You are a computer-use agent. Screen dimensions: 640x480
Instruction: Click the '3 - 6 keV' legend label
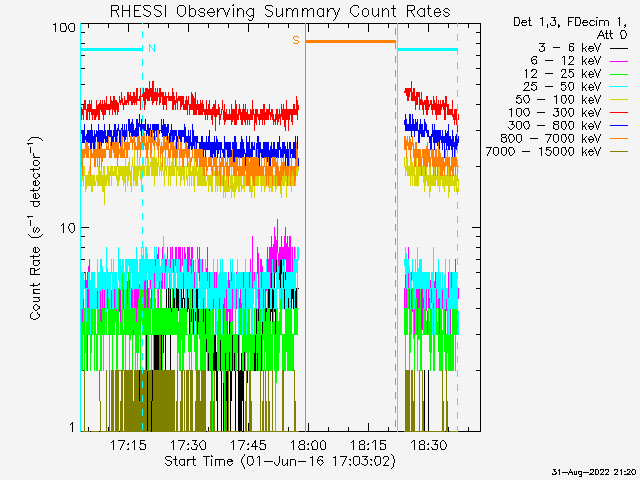(570, 48)
